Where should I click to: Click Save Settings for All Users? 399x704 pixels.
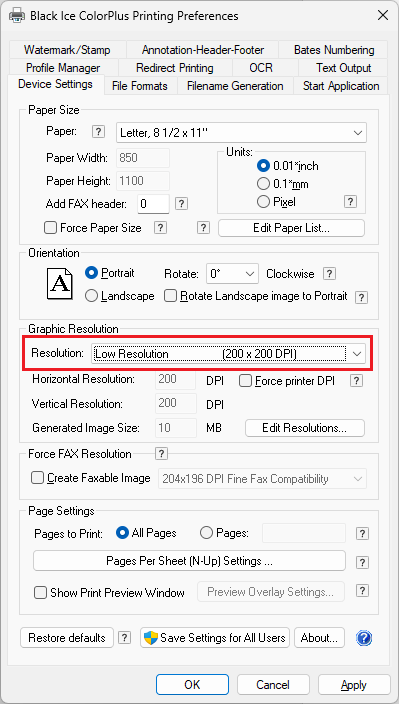[x=215, y=638]
